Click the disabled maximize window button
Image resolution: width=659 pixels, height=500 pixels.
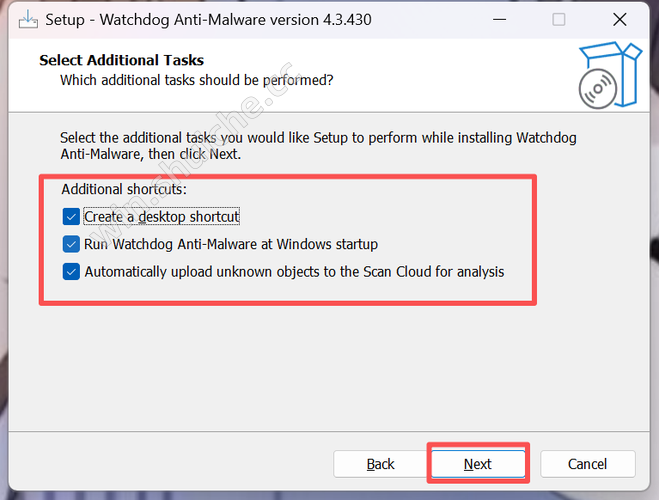[x=559, y=19]
